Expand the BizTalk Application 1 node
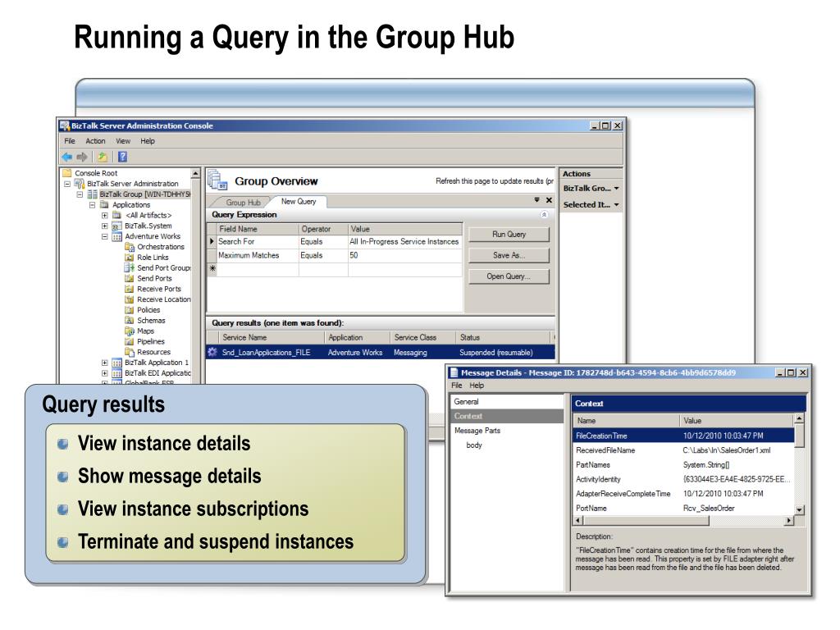840x630 pixels. [x=105, y=363]
